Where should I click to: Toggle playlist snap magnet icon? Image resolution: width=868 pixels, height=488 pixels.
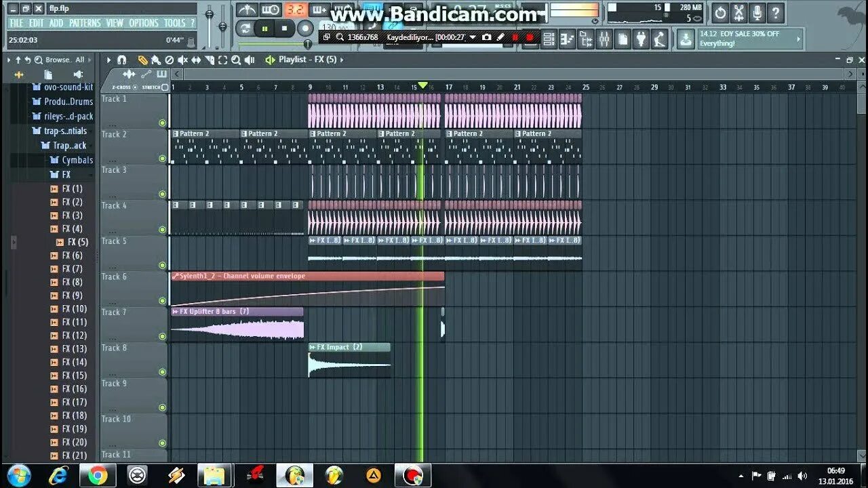(x=122, y=60)
